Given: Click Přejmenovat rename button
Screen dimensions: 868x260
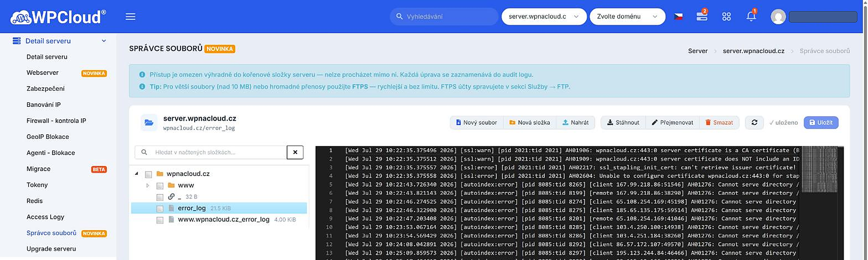Looking at the screenshot, I should click(672, 122).
